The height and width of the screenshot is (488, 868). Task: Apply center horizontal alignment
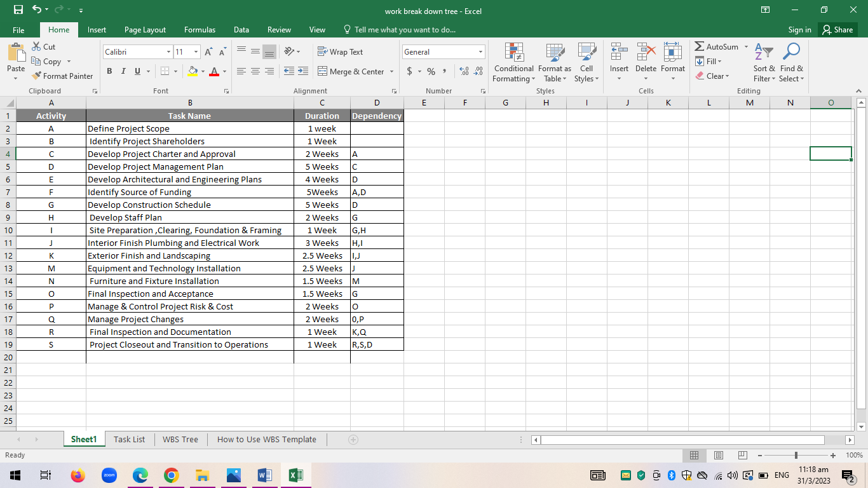click(255, 72)
